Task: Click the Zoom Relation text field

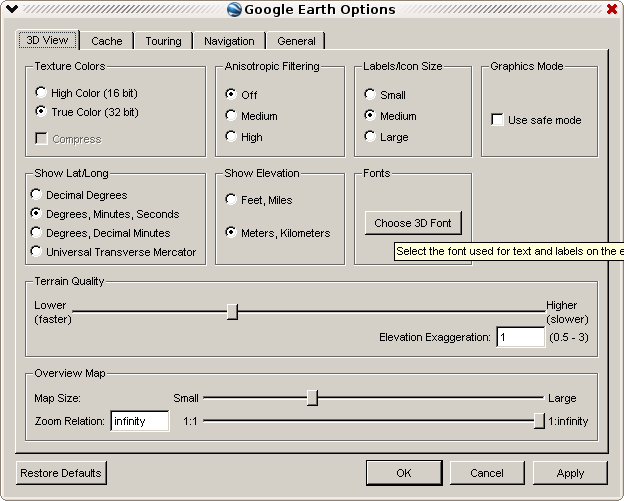Action: pos(140,421)
